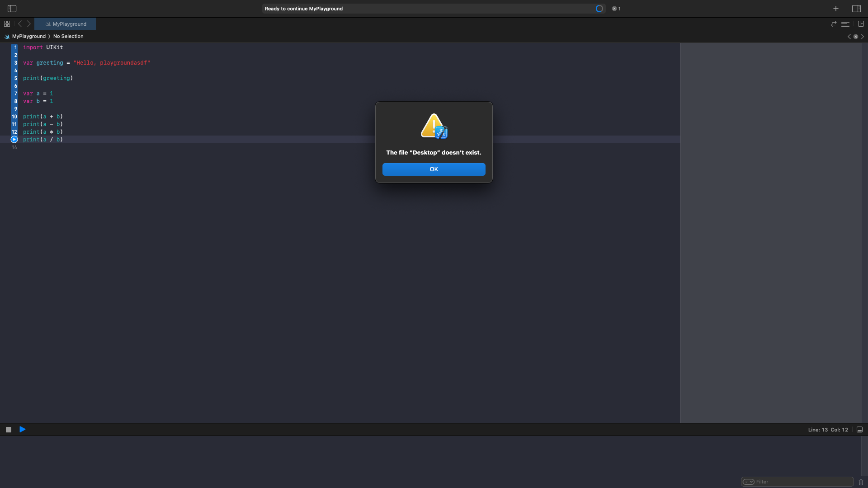Click the error count indicator in toolbar
Image resolution: width=868 pixels, height=488 pixels.
616,9
